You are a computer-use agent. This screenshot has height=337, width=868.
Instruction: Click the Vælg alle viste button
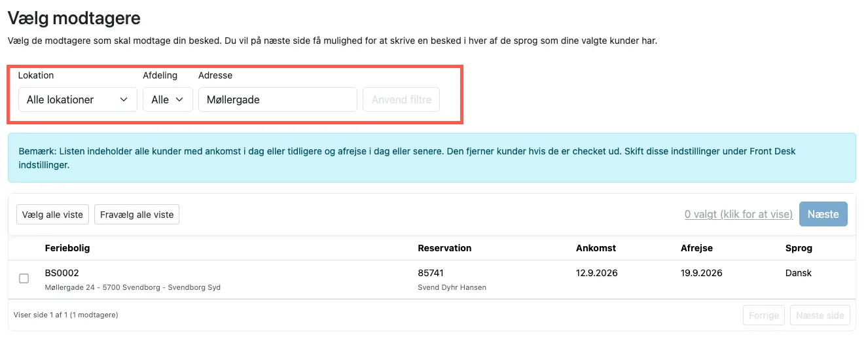52,215
